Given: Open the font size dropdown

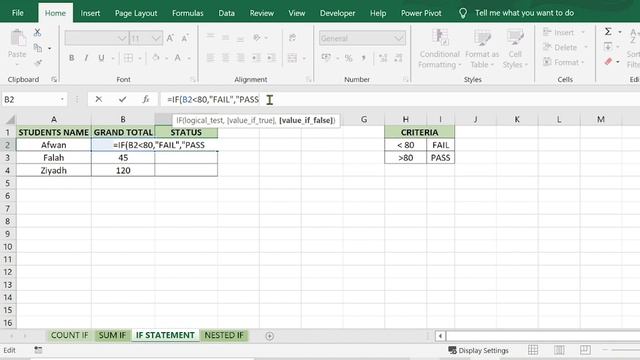Looking at the screenshot, I should pos(156,38).
